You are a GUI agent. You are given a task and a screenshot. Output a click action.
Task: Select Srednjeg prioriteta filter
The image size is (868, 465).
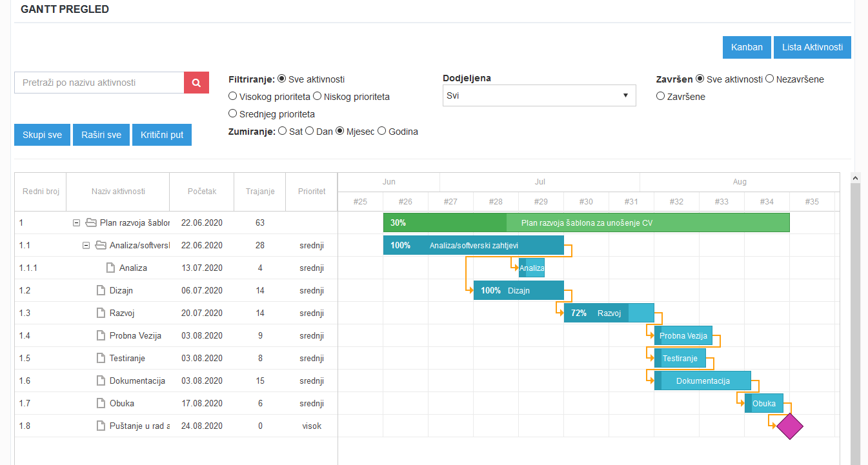click(233, 114)
